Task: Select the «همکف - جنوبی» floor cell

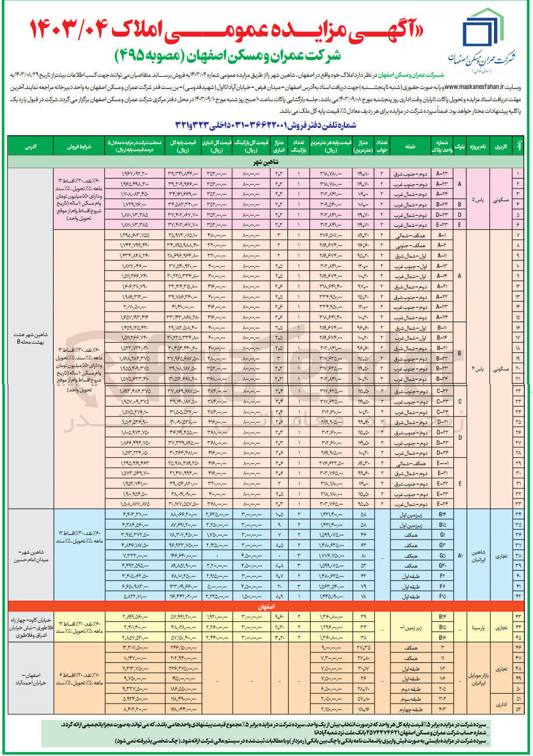Action: (409, 244)
